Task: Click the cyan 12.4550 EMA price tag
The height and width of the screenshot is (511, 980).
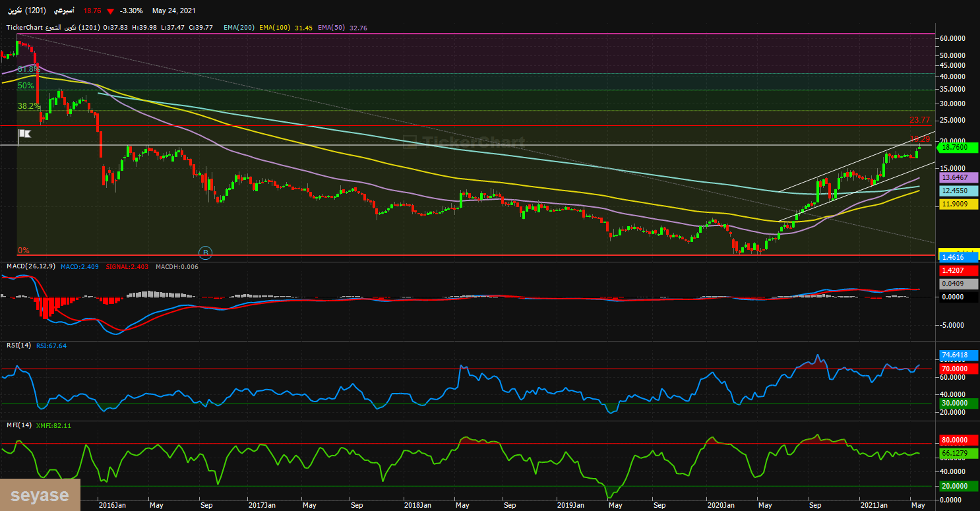Action: click(x=955, y=190)
